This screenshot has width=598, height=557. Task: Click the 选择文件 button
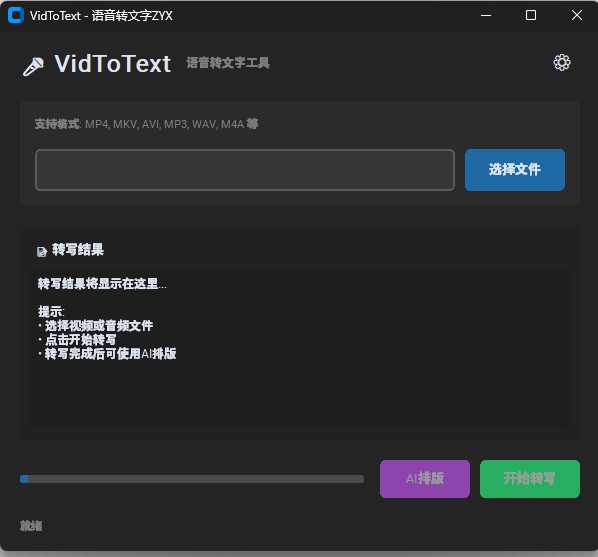point(514,170)
